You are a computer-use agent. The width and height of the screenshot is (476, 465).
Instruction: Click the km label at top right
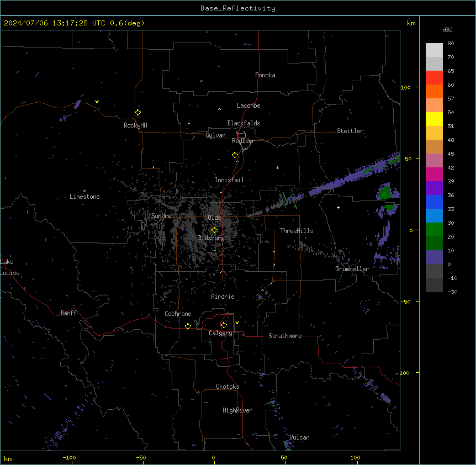point(411,23)
